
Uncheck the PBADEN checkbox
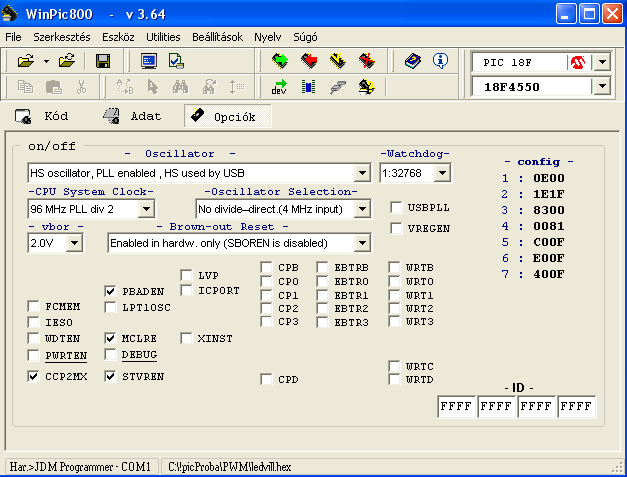point(110,291)
